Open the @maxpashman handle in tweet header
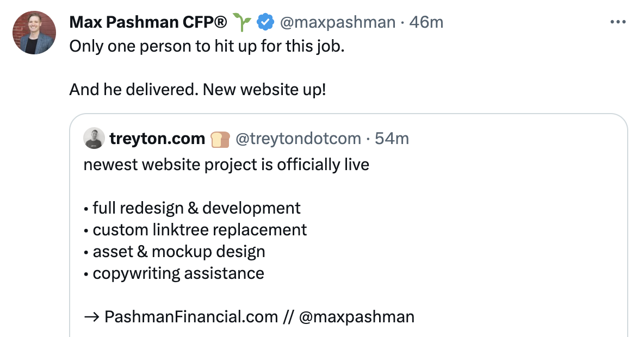 pos(337,22)
